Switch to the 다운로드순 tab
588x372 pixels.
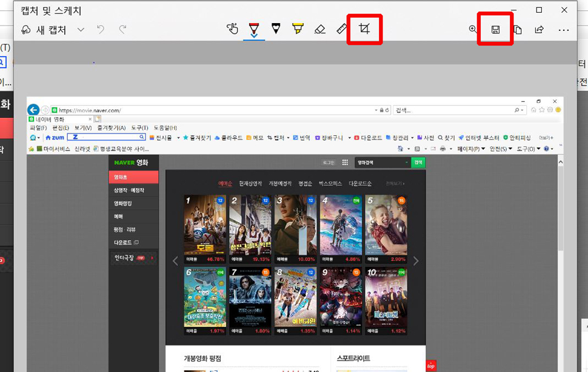point(360,183)
